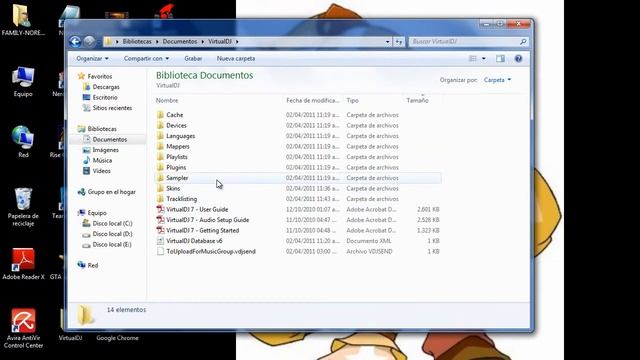Select the Cache folder icon

[160, 115]
